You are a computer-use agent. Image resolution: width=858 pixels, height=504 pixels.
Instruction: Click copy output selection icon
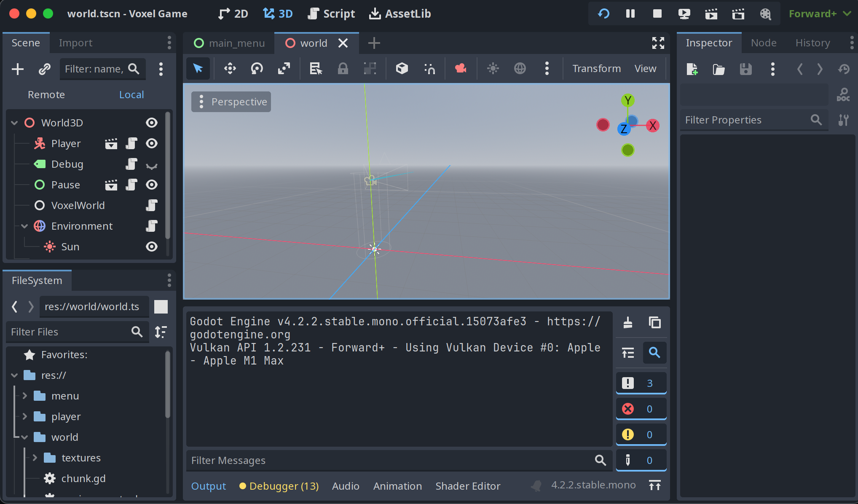tap(654, 323)
